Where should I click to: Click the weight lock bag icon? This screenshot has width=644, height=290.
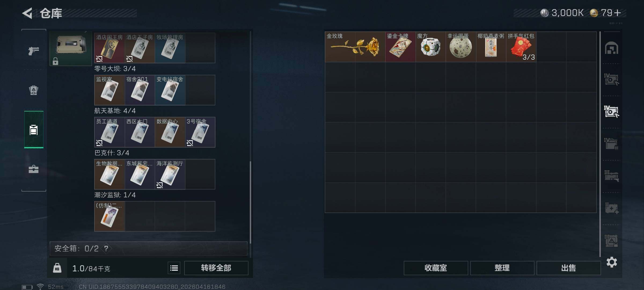(57, 268)
